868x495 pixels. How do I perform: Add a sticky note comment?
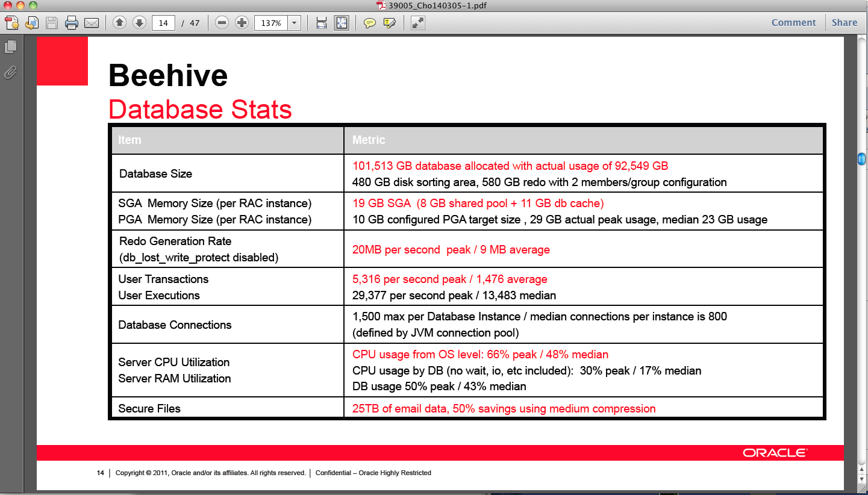coord(370,23)
